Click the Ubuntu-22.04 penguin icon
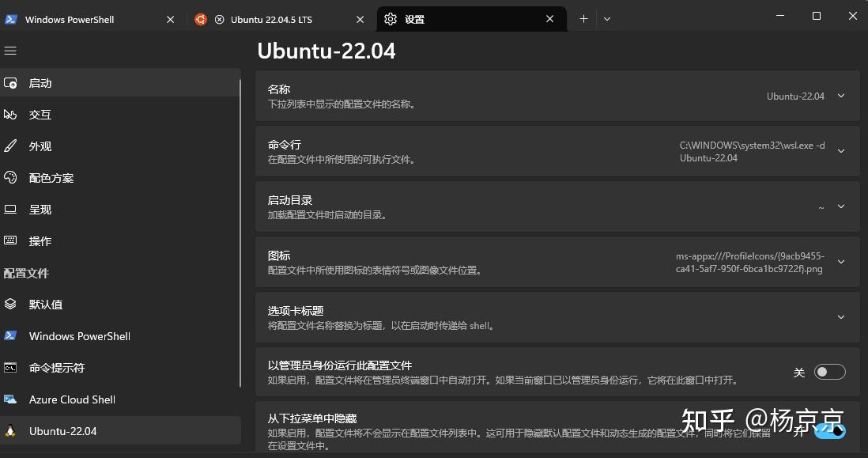Image resolution: width=868 pixels, height=458 pixels. [10, 431]
